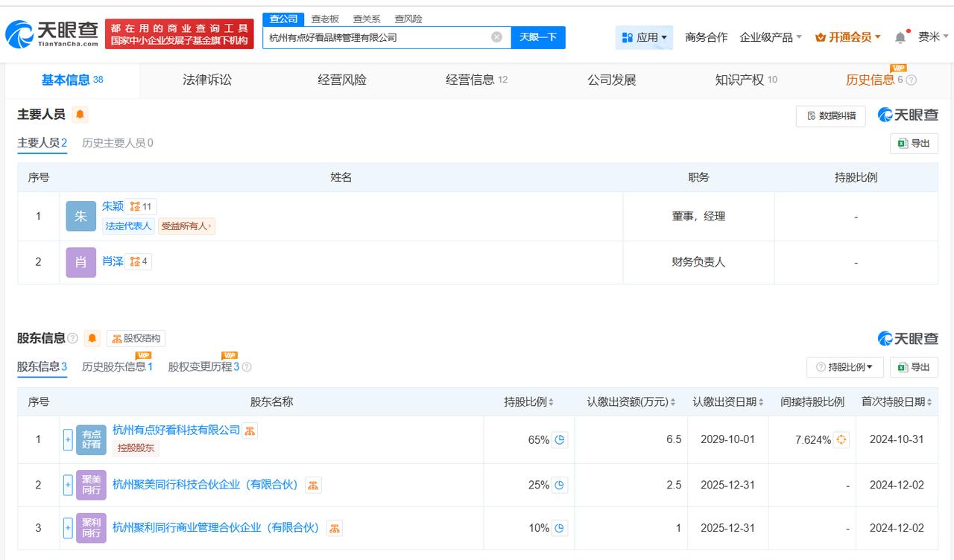Expand row for 杭州聚利同行商业管理合伙企业
This screenshot has width=954, height=560.
(68, 528)
